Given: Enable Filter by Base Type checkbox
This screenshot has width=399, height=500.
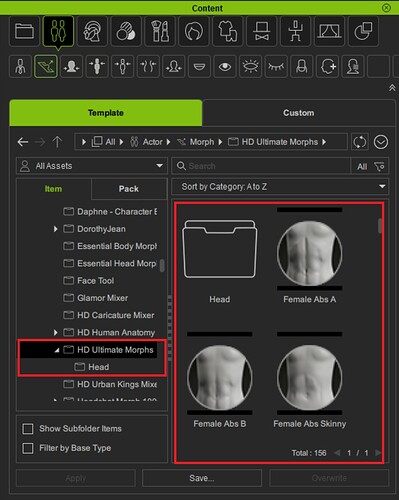Looking at the screenshot, I should coord(28,448).
